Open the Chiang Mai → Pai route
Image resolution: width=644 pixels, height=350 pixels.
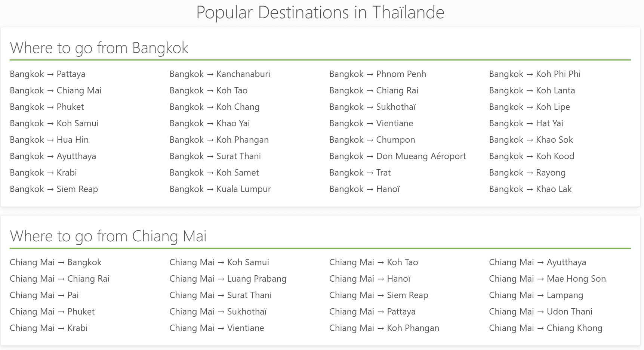(44, 295)
